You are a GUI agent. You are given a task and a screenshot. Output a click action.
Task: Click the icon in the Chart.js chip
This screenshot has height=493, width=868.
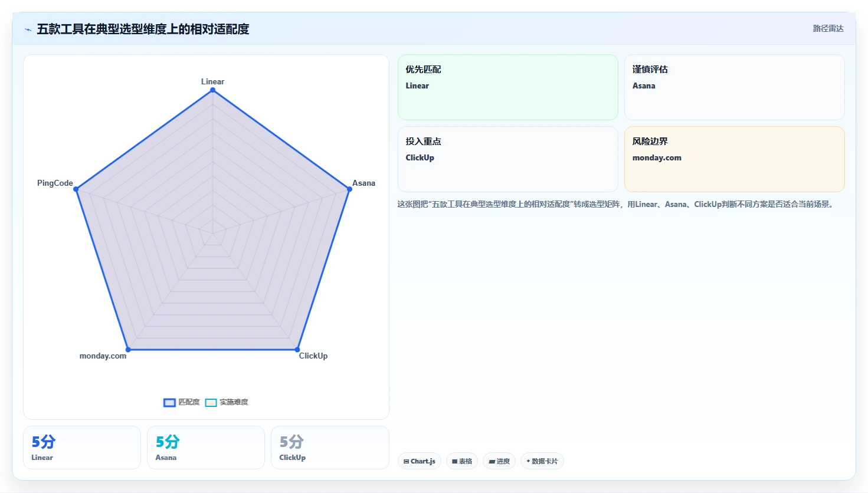click(x=407, y=462)
